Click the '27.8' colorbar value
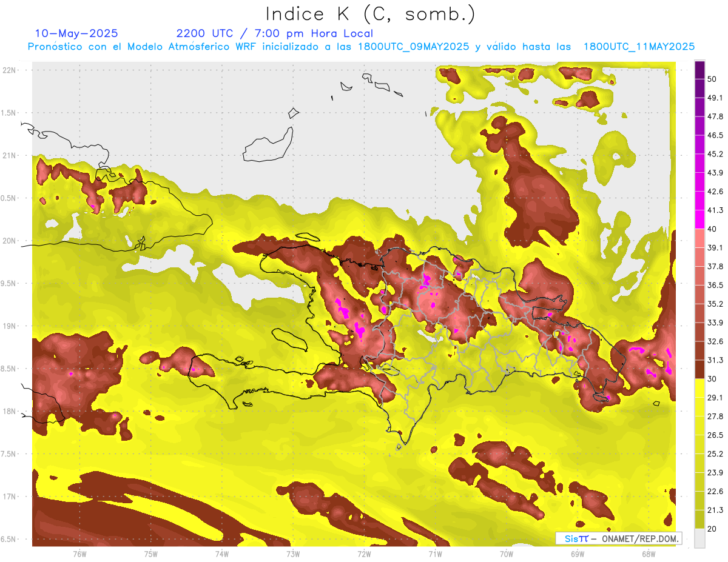 pos(715,416)
